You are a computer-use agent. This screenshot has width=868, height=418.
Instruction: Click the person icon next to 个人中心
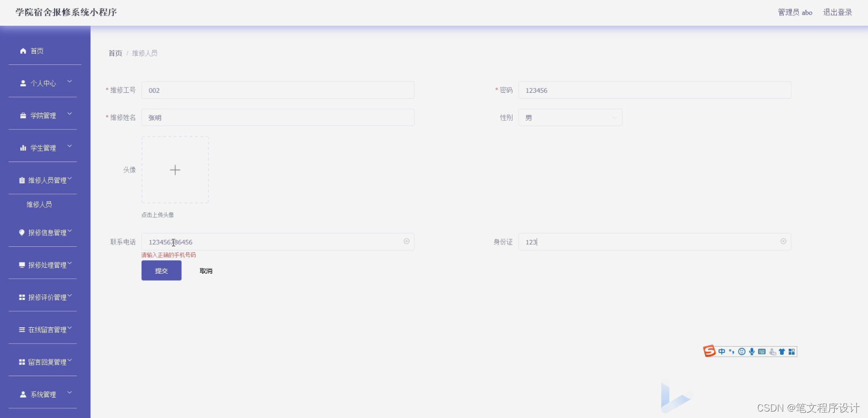(x=23, y=83)
